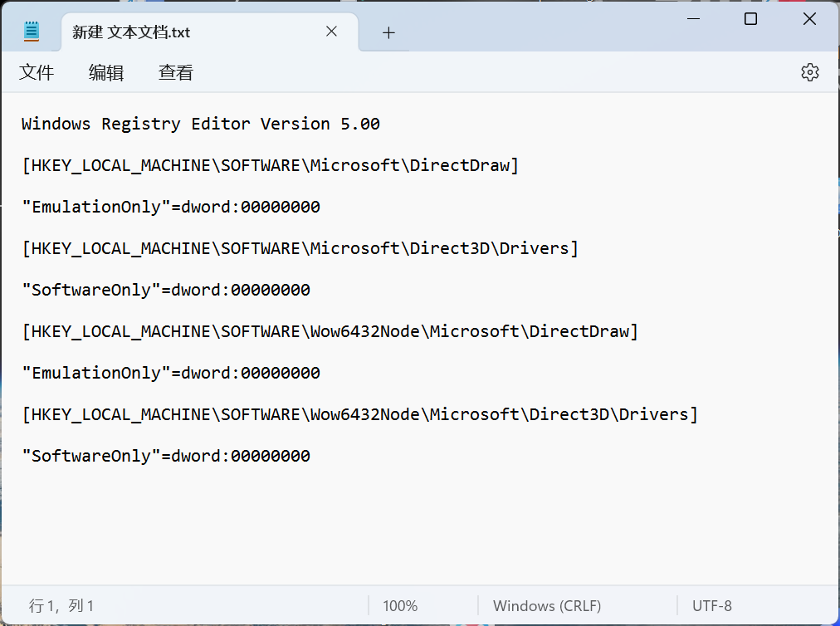Click the SOFTWARE\Microsoft\DirectDraw key line
This screenshot has height=626, width=840.
tap(271, 165)
